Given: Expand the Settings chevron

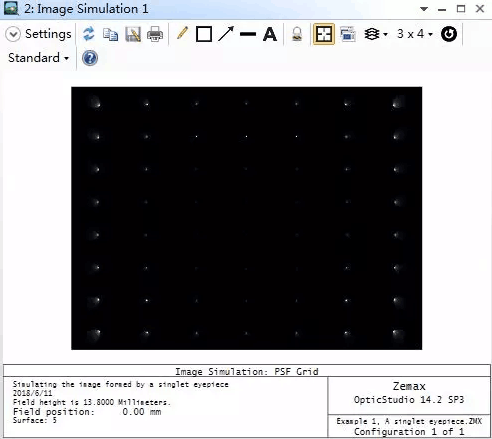Looking at the screenshot, I should [x=13, y=34].
